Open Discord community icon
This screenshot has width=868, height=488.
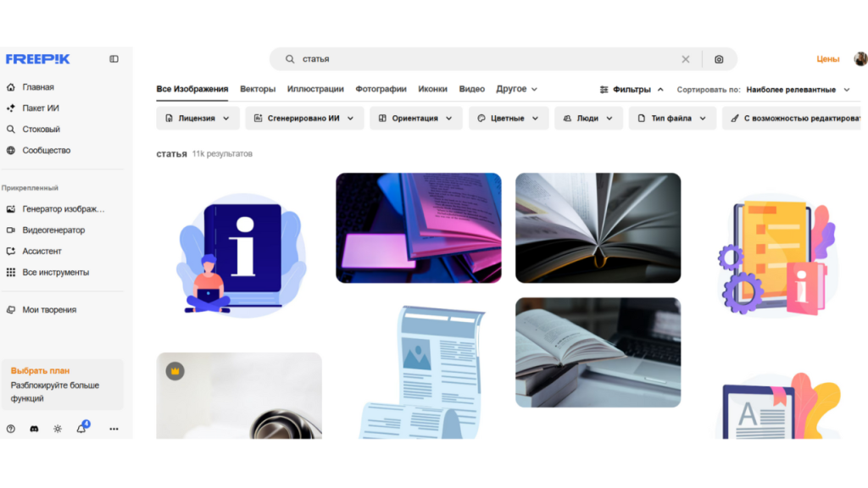pyautogui.click(x=34, y=429)
